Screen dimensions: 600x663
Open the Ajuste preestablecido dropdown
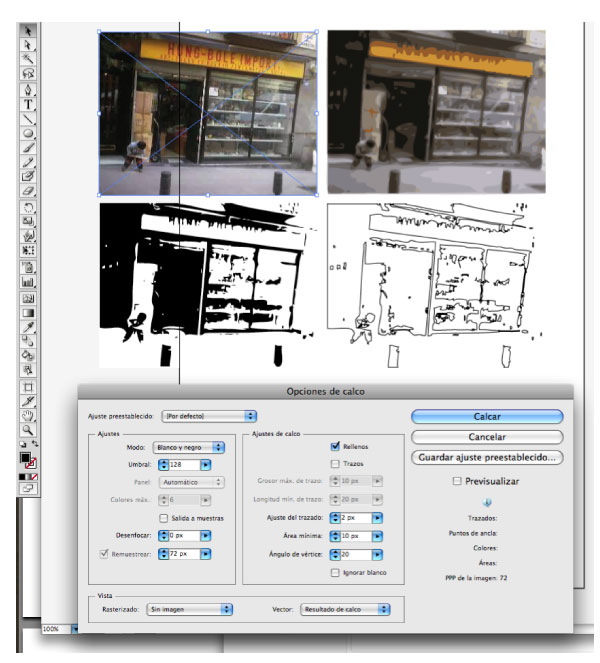click(209, 416)
